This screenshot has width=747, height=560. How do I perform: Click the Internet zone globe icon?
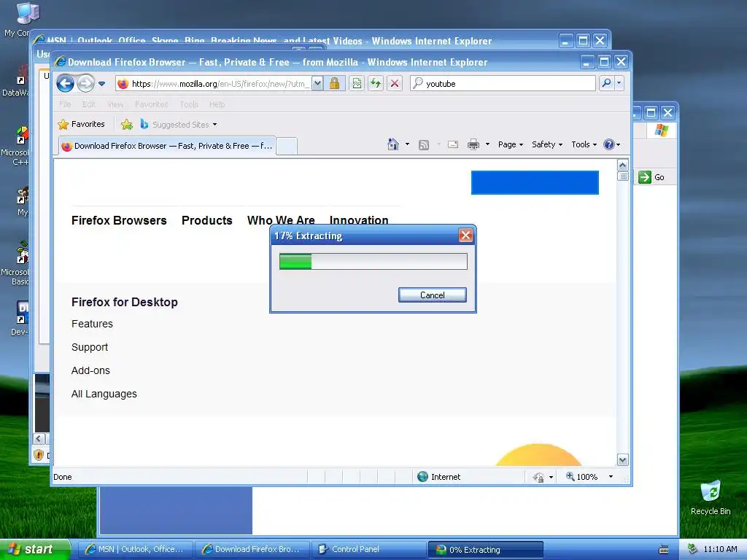point(422,477)
